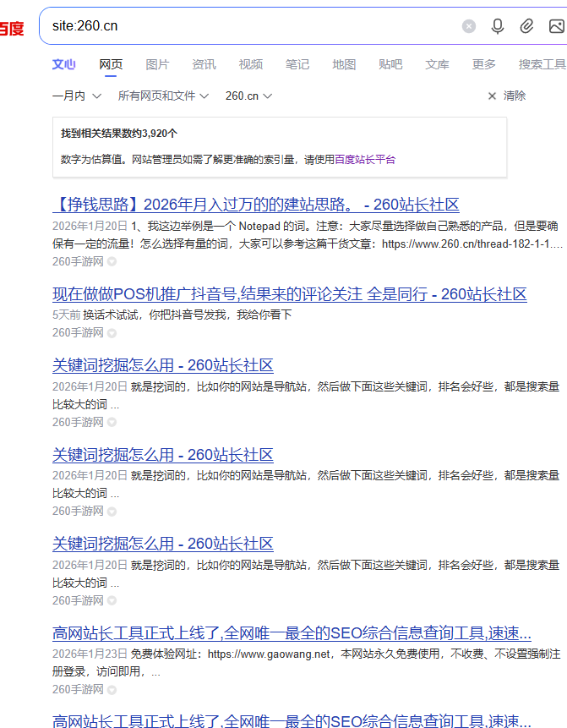Expand the 260.cn site filter dropdown
This screenshot has height=728, width=567.
coord(248,96)
